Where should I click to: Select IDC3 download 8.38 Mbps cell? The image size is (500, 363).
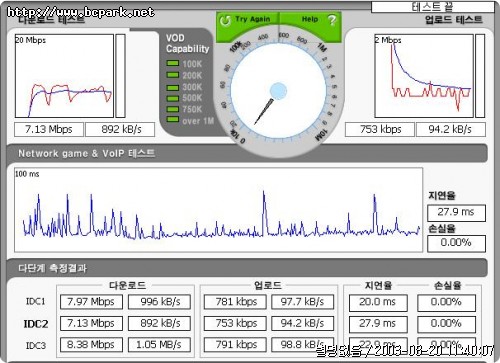(x=91, y=345)
